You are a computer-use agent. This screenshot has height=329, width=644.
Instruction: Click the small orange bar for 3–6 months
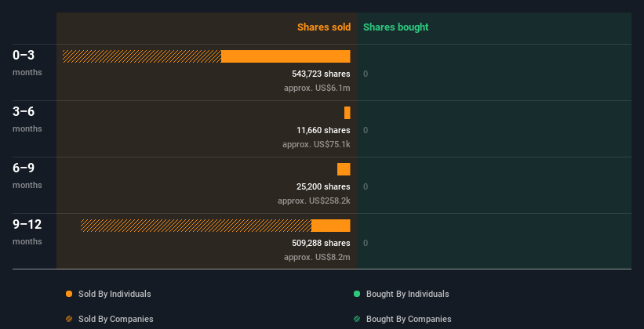347,113
